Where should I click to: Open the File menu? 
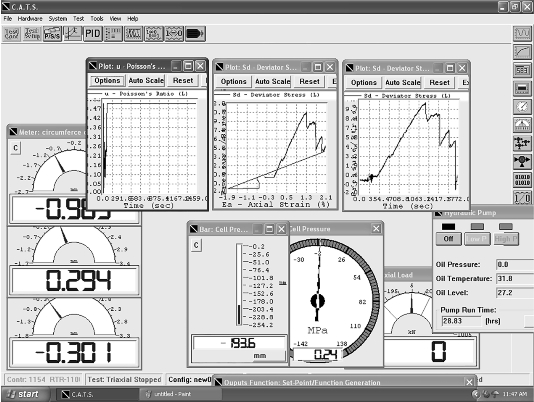point(8,19)
